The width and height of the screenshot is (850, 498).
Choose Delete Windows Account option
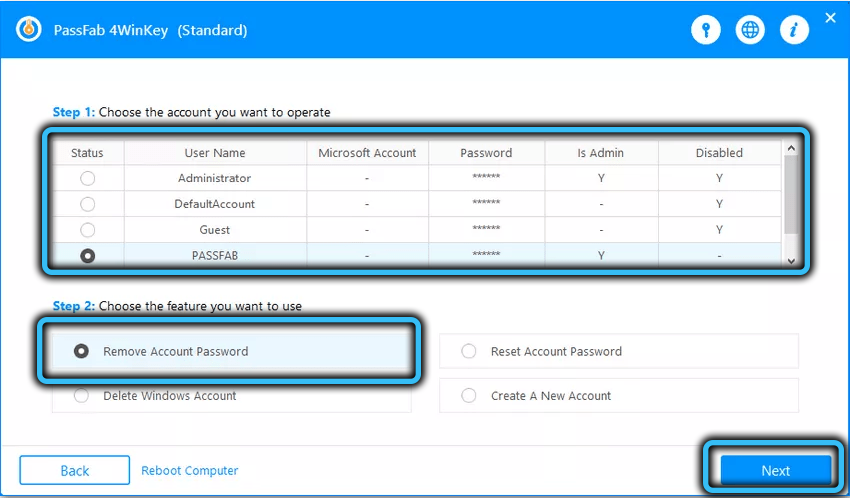pyautogui.click(x=231, y=396)
